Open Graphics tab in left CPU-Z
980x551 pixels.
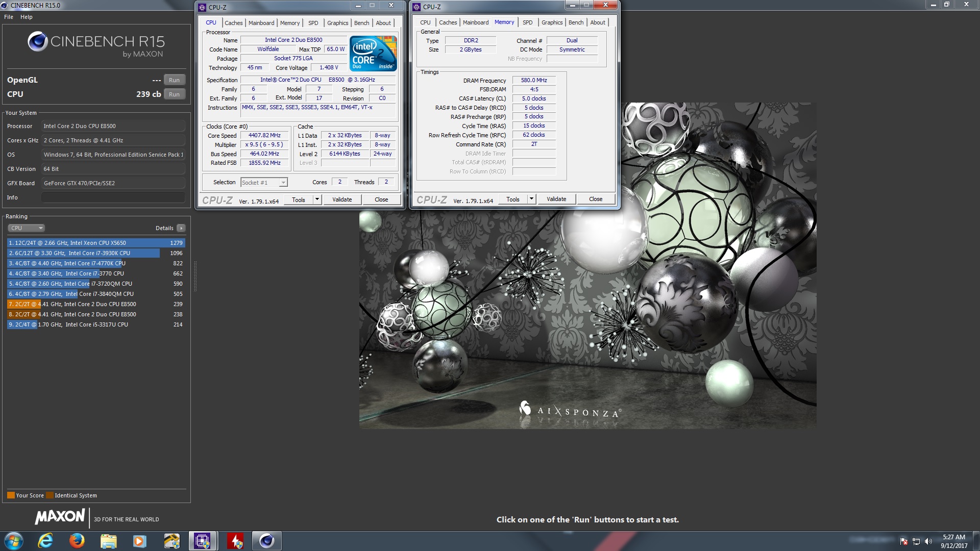pyautogui.click(x=337, y=23)
